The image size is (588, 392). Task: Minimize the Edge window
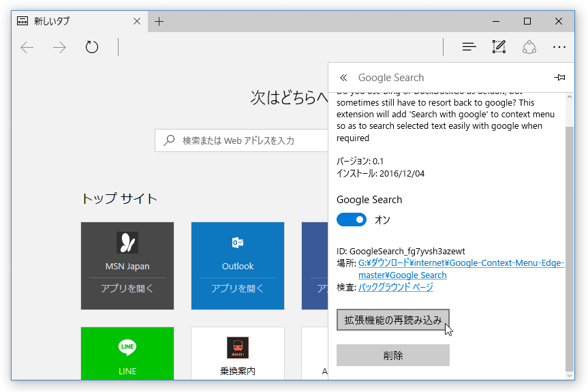click(x=496, y=21)
